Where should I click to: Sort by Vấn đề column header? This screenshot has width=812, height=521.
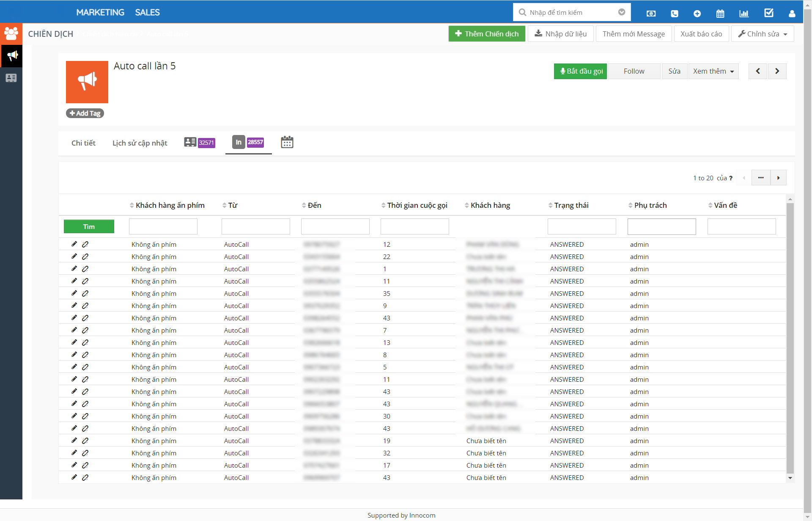point(723,205)
